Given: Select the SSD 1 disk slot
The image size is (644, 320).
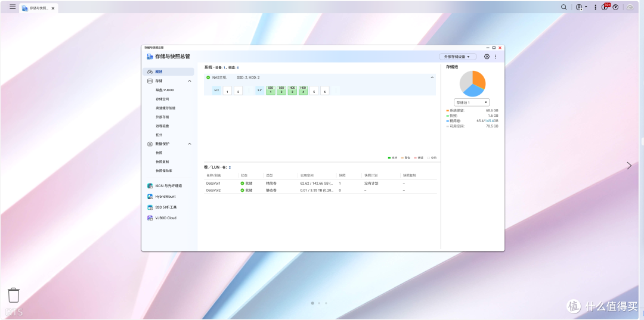Looking at the screenshot, I should tap(271, 90).
